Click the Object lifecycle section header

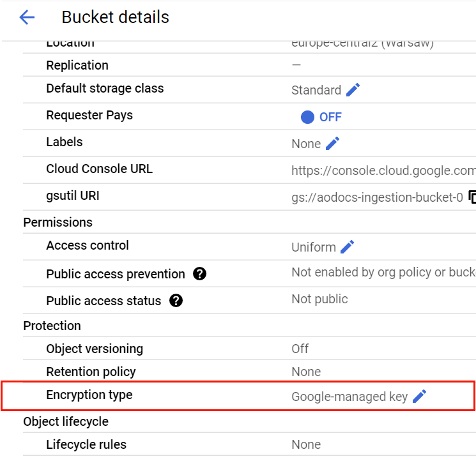[x=66, y=421]
